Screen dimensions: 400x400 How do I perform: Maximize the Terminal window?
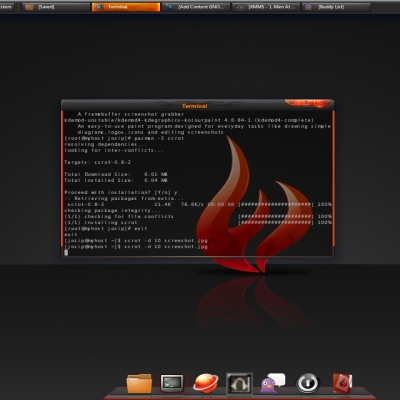point(308,103)
